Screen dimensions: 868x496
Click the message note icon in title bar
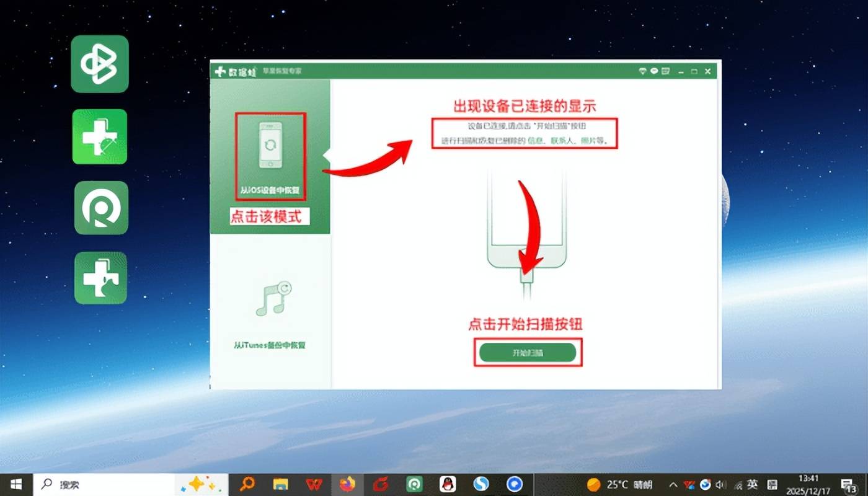[665, 71]
